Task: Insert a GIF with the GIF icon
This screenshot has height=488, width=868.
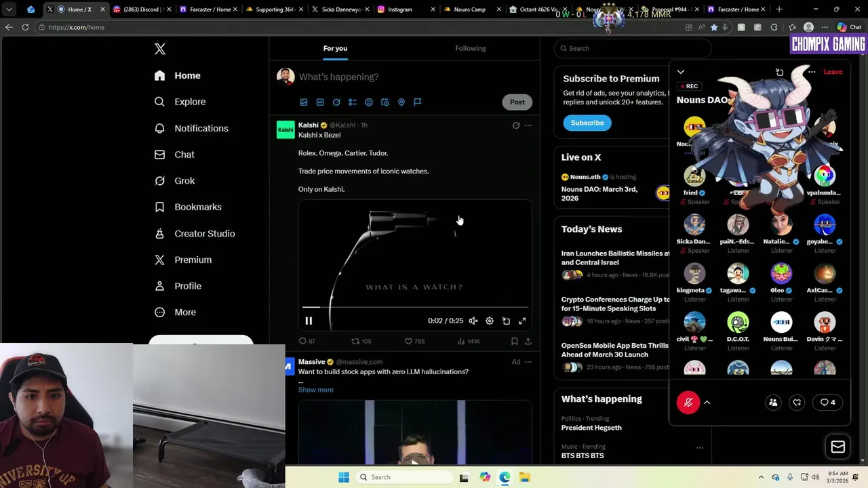Action: click(x=320, y=102)
